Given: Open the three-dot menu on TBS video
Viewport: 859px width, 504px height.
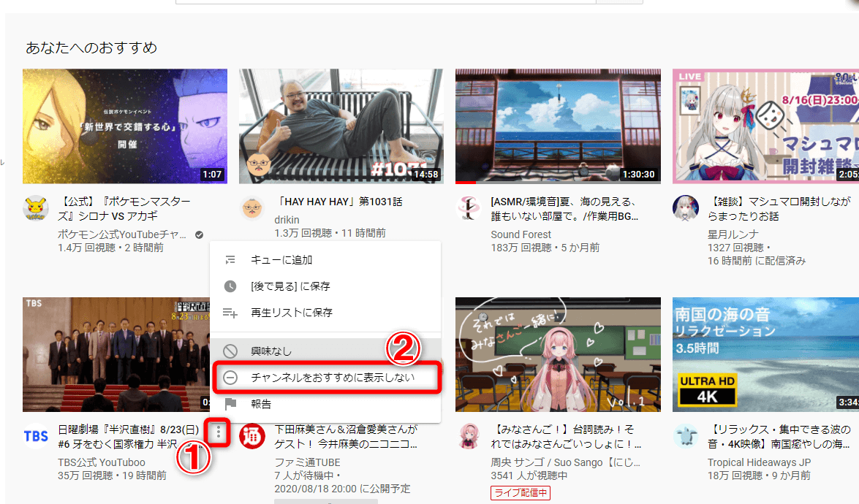Looking at the screenshot, I should coord(219,432).
